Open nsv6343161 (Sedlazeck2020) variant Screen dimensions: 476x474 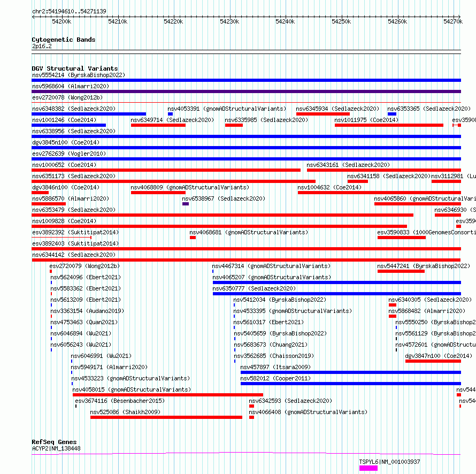click(x=348, y=165)
